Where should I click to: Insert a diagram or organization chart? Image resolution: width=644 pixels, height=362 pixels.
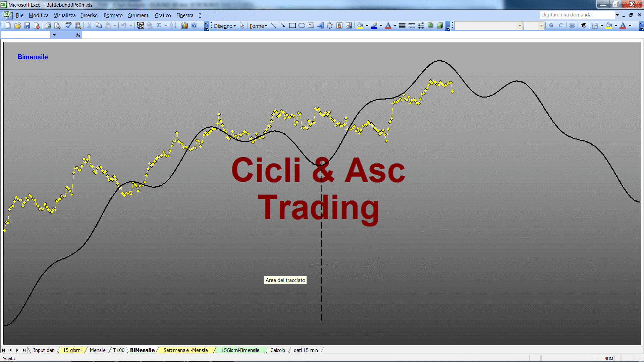coord(330,25)
